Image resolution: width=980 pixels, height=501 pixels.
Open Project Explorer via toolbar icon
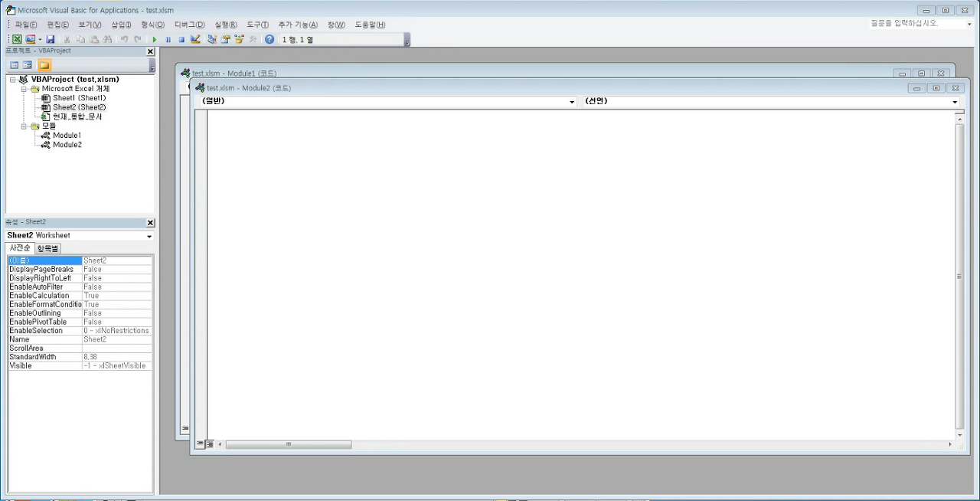point(212,39)
